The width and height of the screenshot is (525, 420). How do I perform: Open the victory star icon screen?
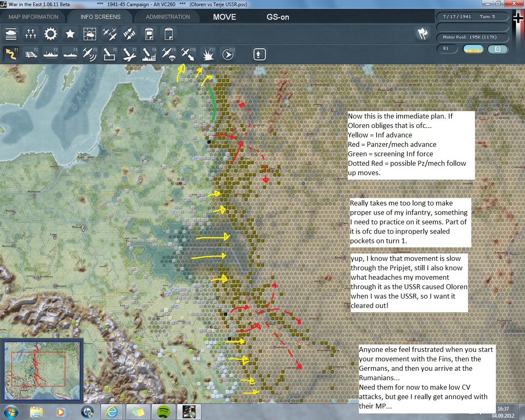point(70,34)
